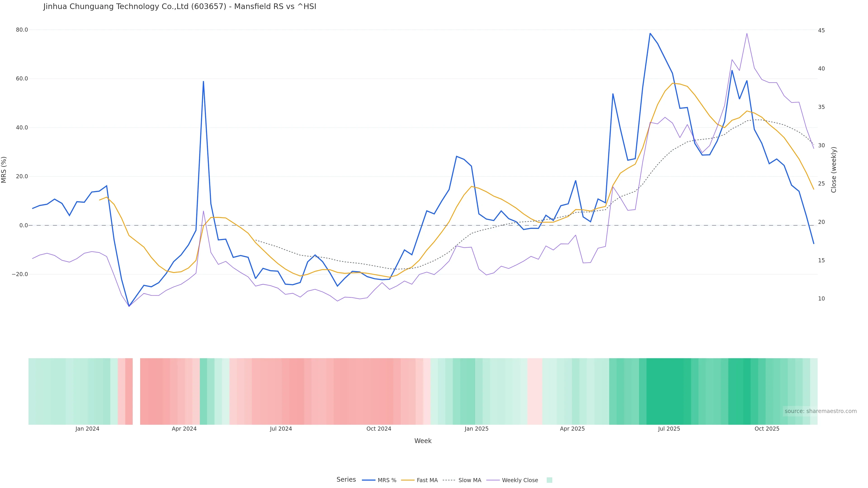Viewport: 868px width, 488px height.
Task: Click the Close (weekly) right axis title
Action: [x=834, y=170]
